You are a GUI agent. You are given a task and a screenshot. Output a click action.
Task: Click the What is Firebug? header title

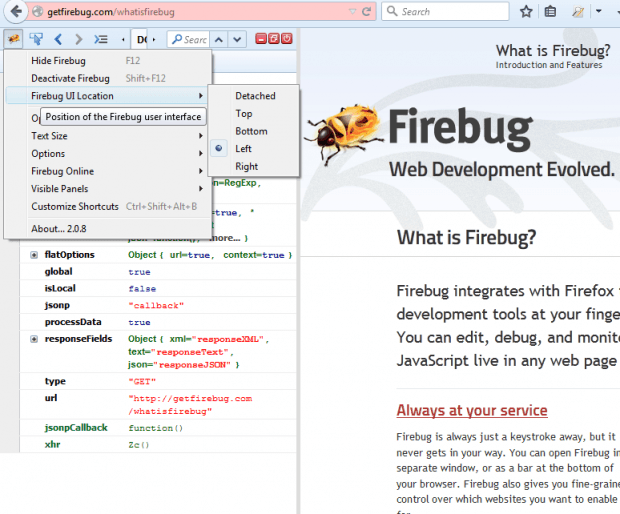coord(553,51)
